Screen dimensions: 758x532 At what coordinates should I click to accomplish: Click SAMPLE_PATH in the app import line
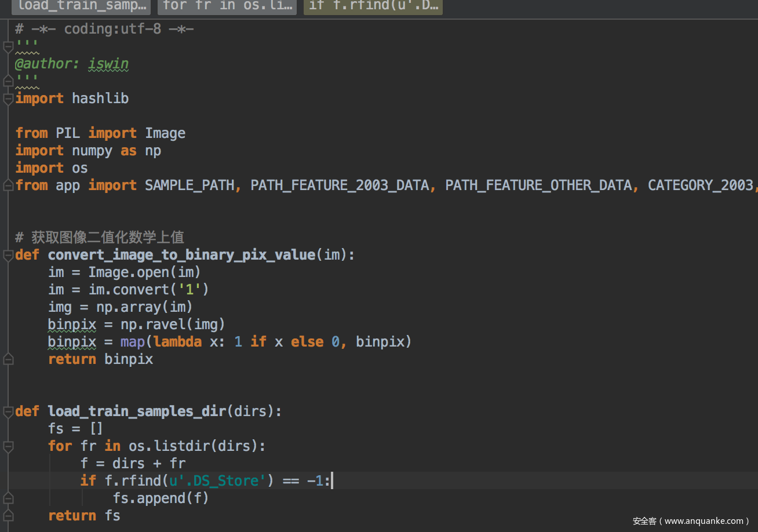[x=189, y=185]
